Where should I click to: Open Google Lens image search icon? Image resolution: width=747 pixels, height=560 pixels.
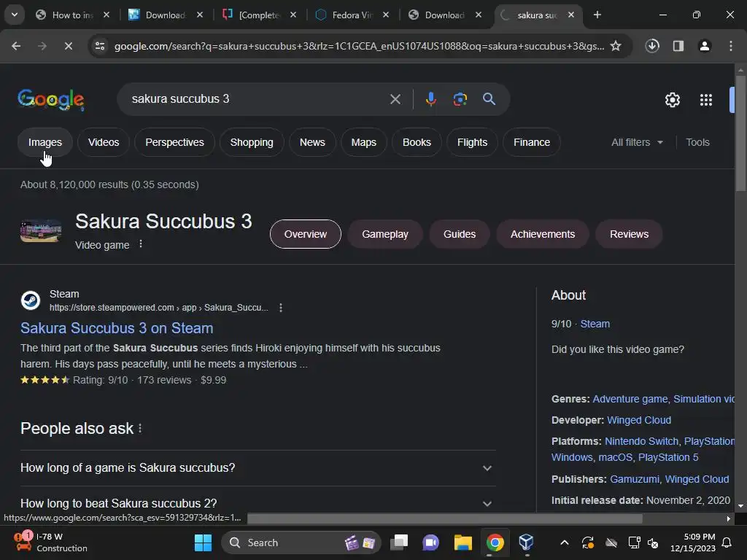[x=460, y=99]
